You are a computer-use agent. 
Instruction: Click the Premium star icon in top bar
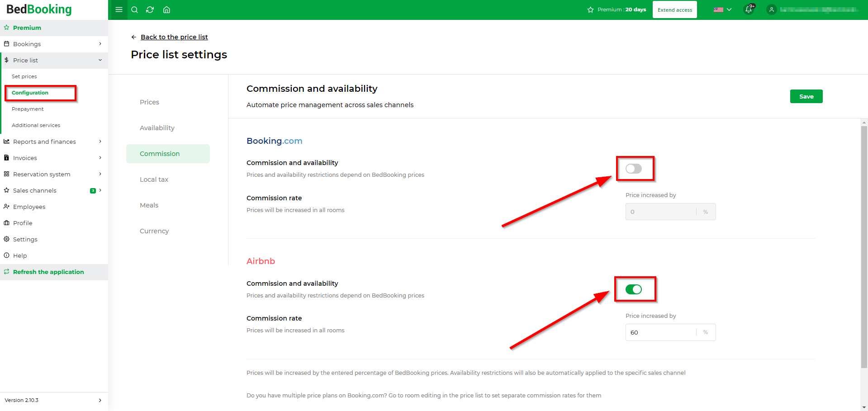click(590, 9)
